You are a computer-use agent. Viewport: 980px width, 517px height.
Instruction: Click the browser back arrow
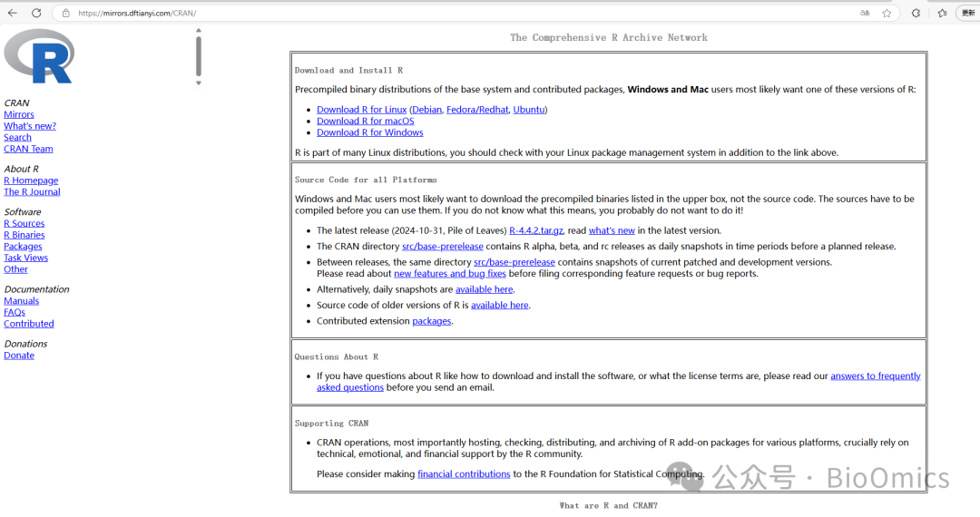[x=13, y=13]
